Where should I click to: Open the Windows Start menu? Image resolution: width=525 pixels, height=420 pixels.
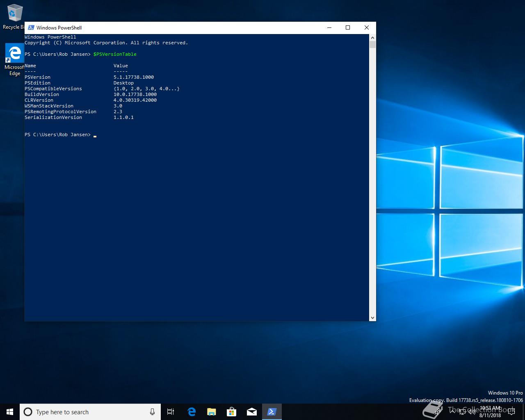[x=10, y=412]
